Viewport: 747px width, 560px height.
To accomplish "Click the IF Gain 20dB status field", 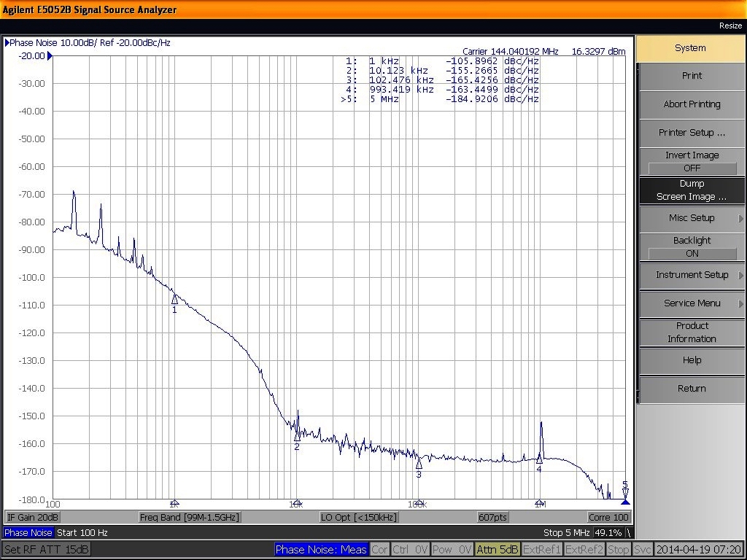I will (32, 517).
